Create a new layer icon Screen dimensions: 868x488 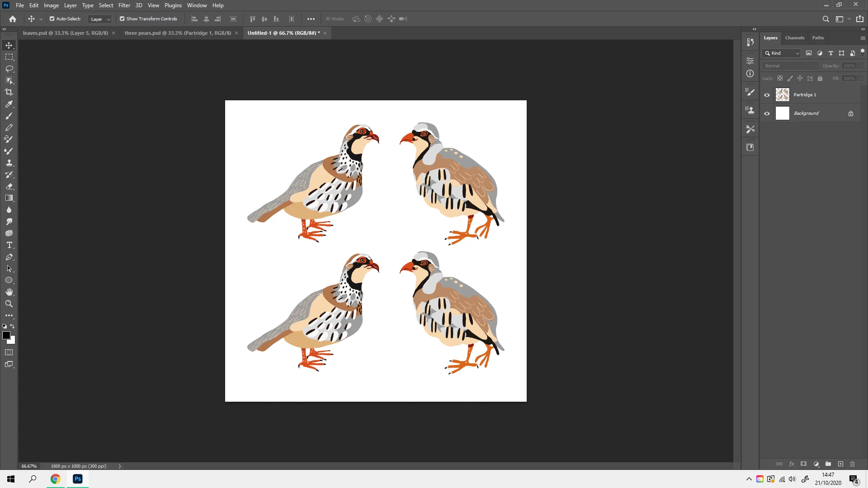(840, 464)
